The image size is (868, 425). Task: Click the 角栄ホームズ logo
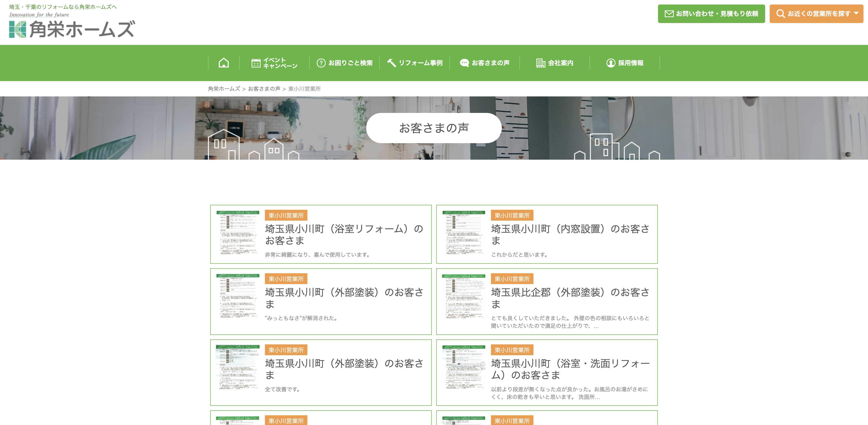72,29
